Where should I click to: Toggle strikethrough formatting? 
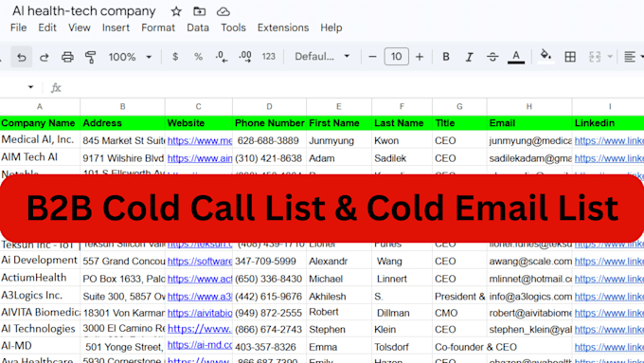(492, 57)
